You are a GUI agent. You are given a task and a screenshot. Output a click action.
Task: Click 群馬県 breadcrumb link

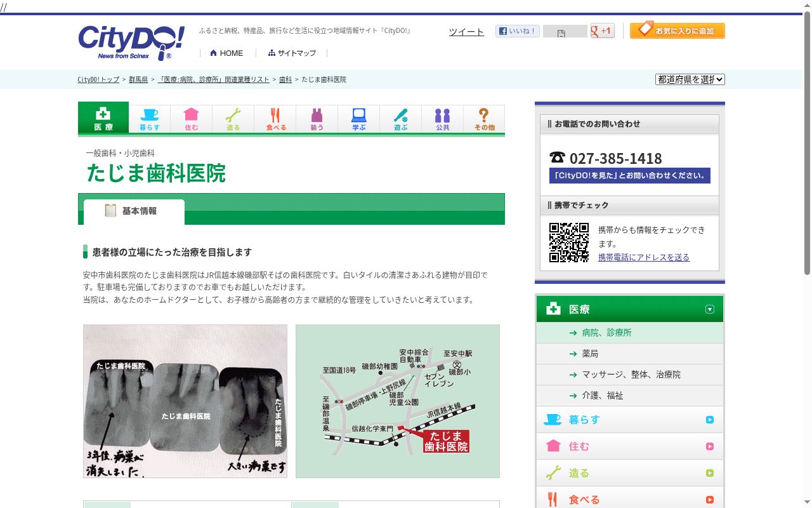click(138, 80)
